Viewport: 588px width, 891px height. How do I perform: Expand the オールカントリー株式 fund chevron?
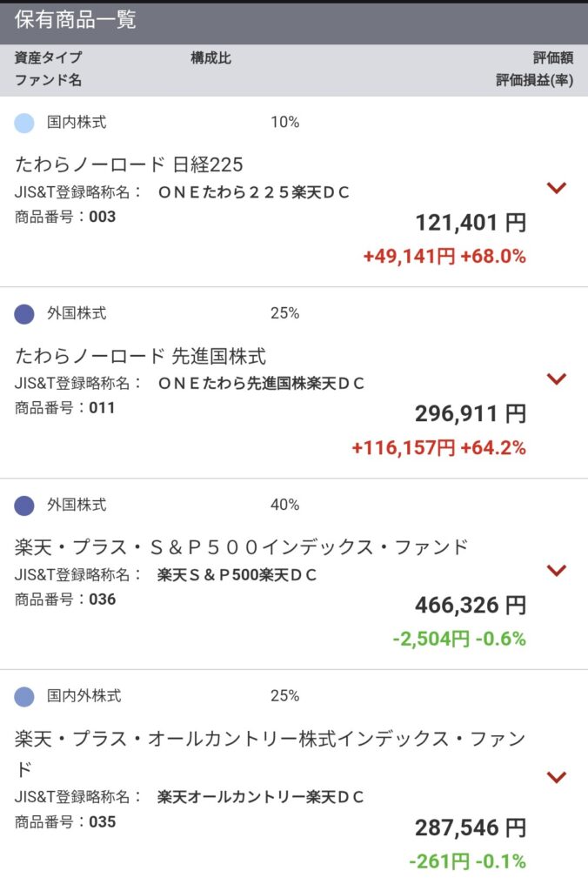[x=556, y=777]
